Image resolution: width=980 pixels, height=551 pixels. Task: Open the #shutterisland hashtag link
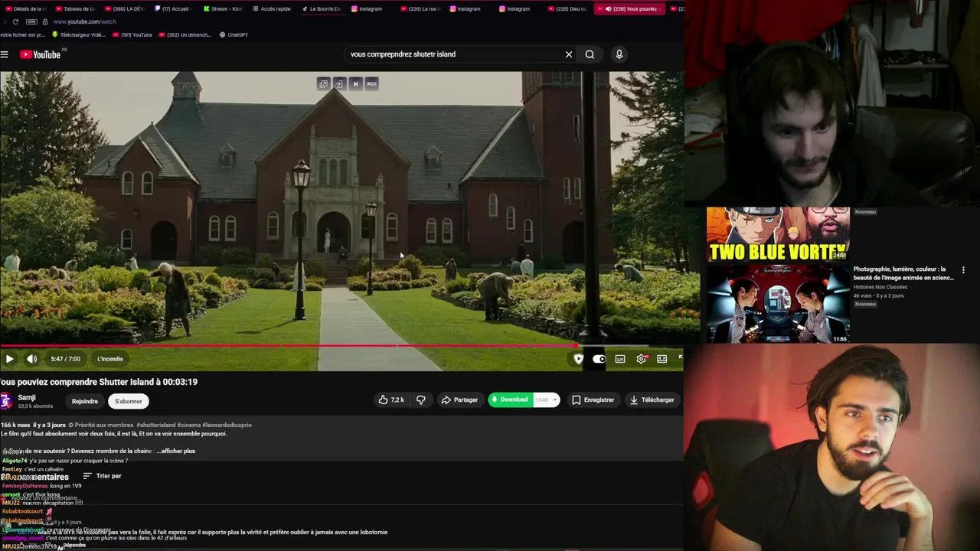[x=155, y=425]
